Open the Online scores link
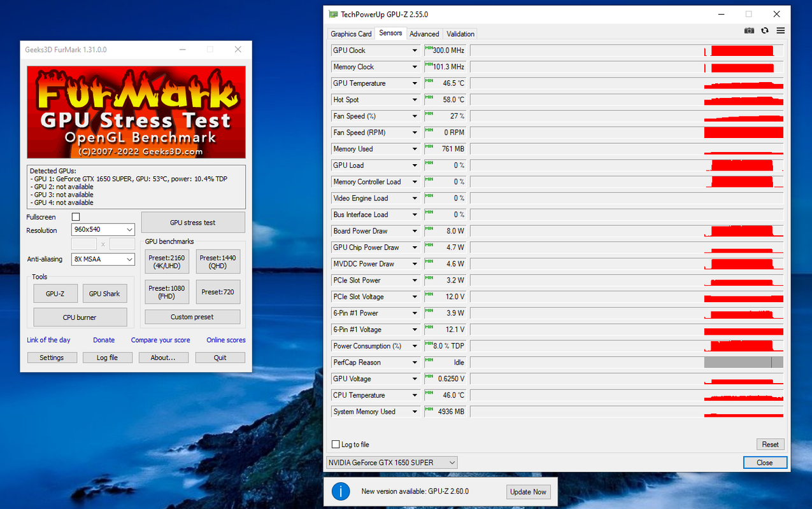Image resolution: width=812 pixels, height=509 pixels. (x=226, y=340)
